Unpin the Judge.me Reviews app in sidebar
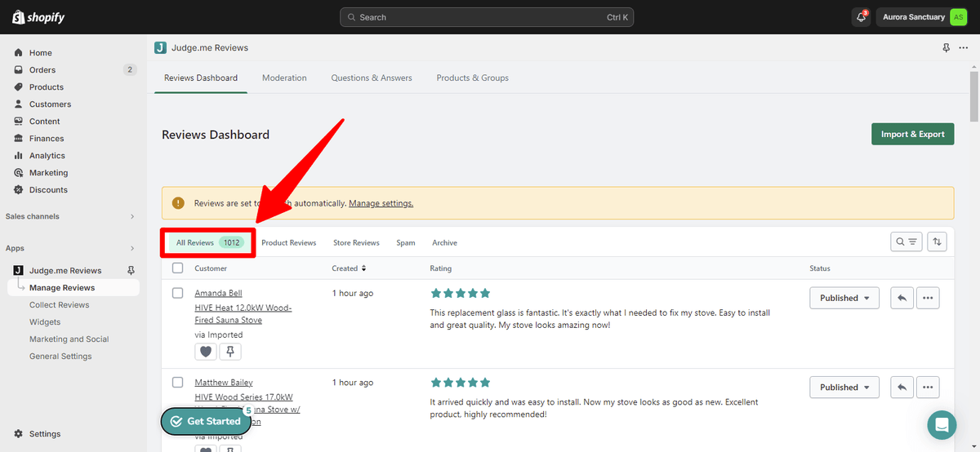Image resolution: width=980 pixels, height=452 pixels. [x=131, y=271]
